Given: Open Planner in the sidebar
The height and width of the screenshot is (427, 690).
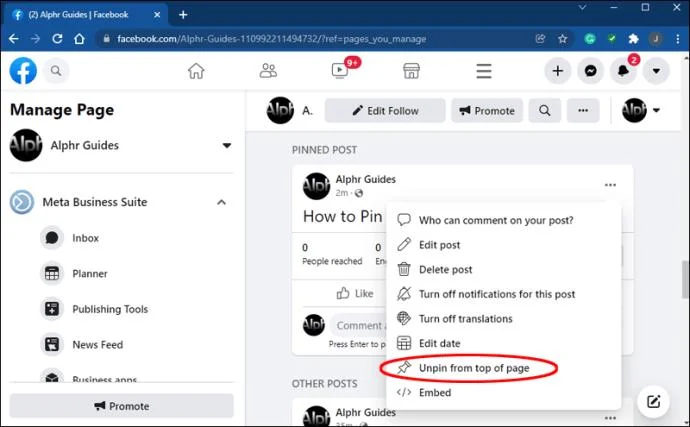Looking at the screenshot, I should pos(90,274).
